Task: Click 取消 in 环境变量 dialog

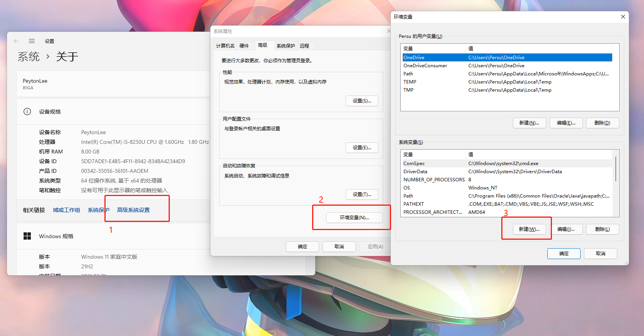Action: [x=601, y=254]
